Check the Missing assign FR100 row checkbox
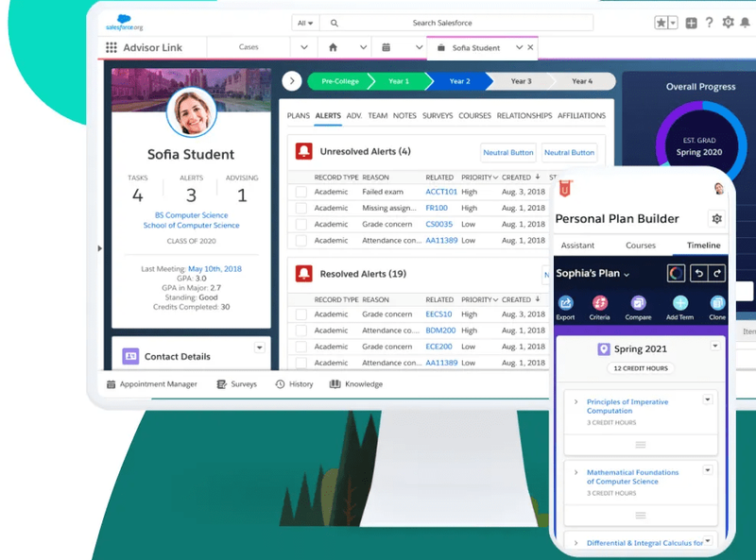 [x=301, y=208]
